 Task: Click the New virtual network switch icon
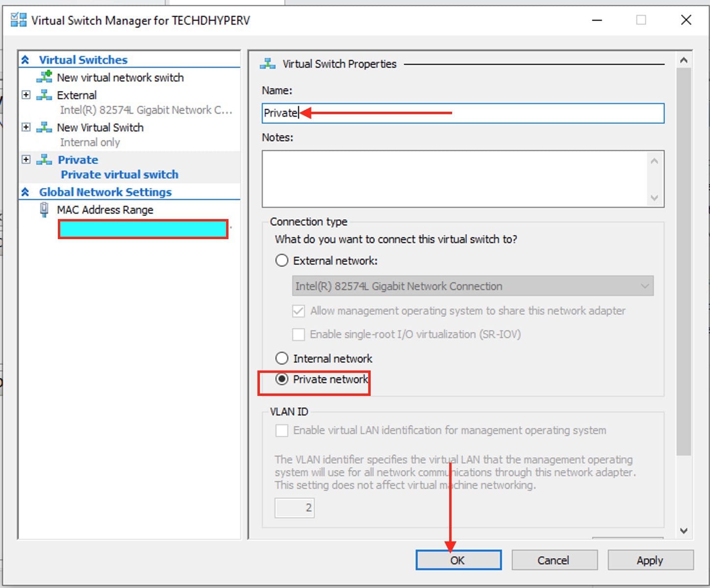pos(44,77)
